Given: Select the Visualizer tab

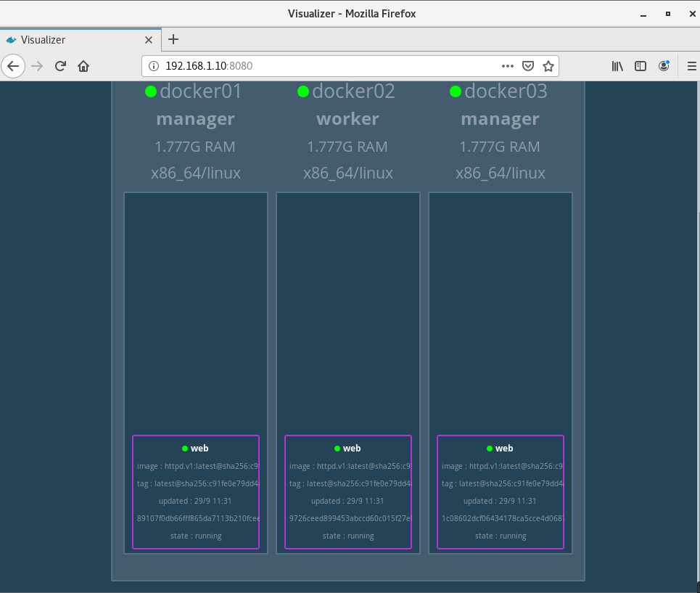Looking at the screenshot, I should click(81, 40).
